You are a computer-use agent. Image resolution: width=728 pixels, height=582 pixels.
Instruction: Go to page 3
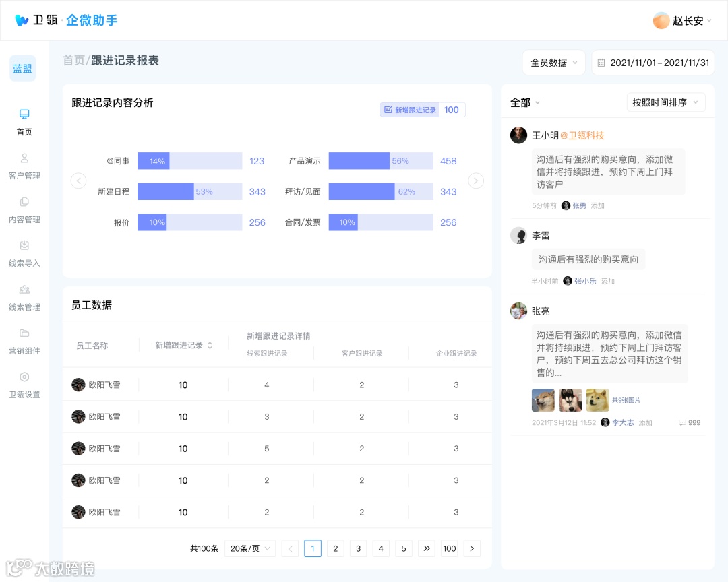pos(358,548)
